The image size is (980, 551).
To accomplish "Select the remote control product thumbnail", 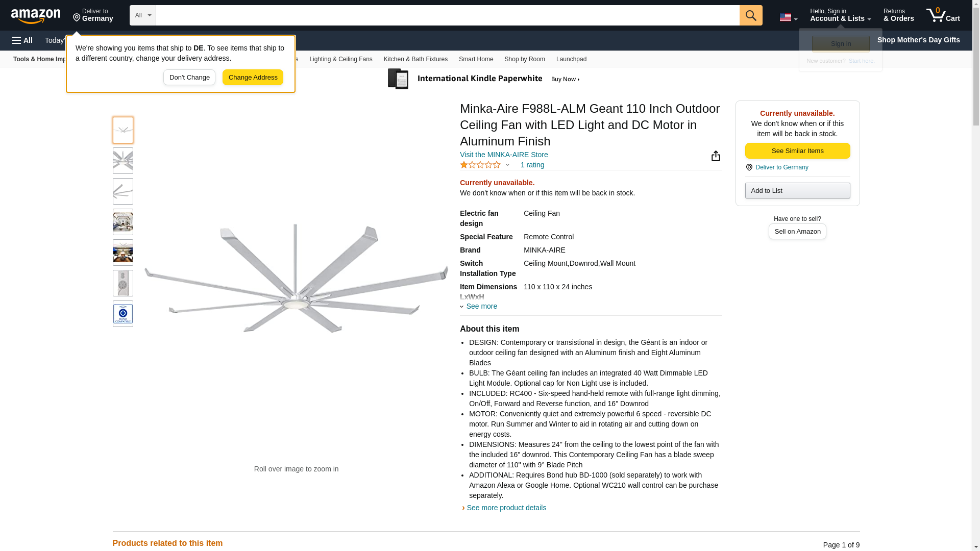I will point(123,283).
